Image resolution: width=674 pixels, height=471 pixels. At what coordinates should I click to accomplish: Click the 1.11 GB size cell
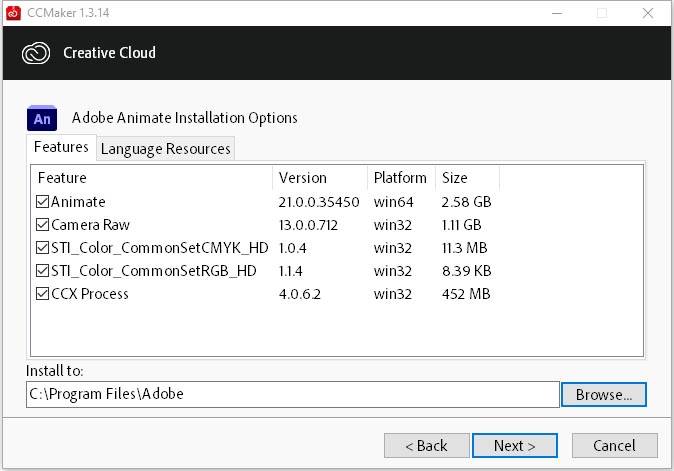coord(462,225)
